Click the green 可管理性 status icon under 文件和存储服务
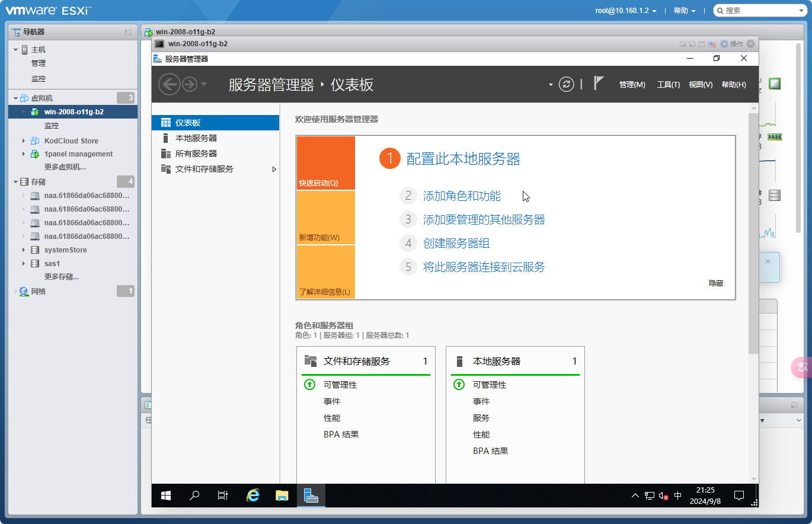This screenshot has width=812, height=524. 309,385
